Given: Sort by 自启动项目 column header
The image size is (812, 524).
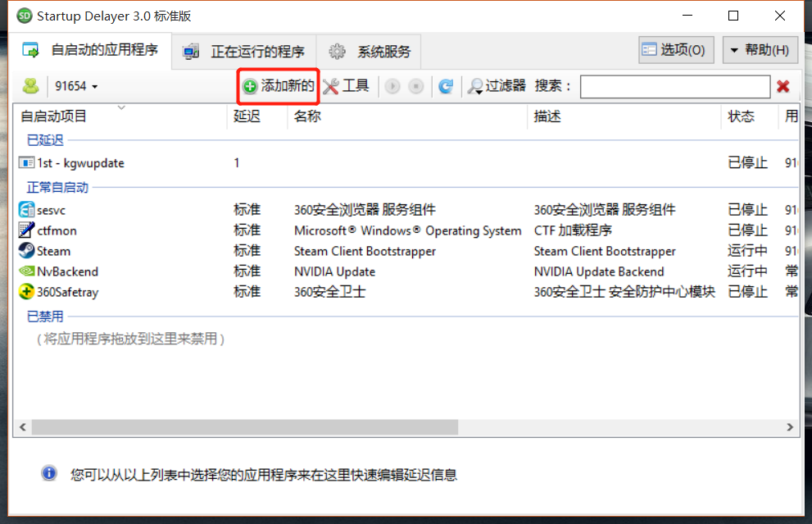Looking at the screenshot, I should pos(120,116).
